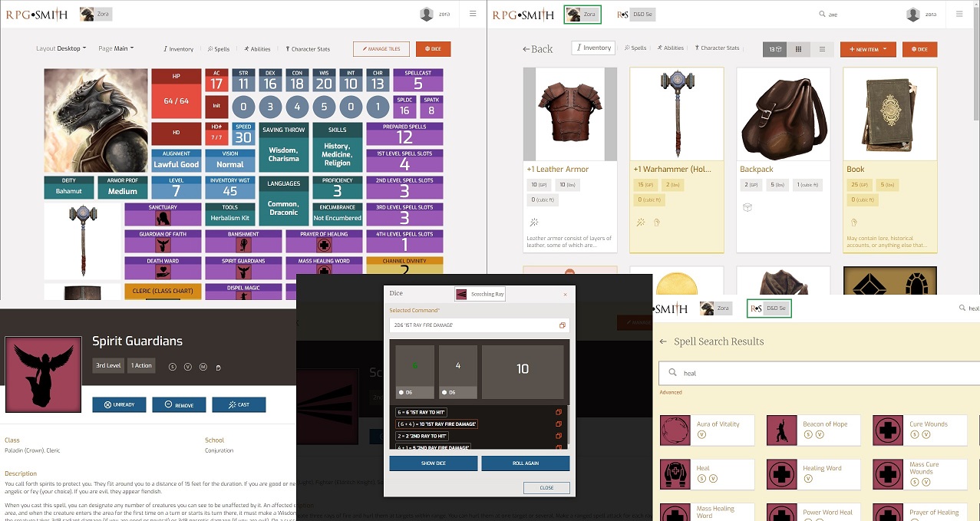Open the Page Main dropdown

point(116,48)
